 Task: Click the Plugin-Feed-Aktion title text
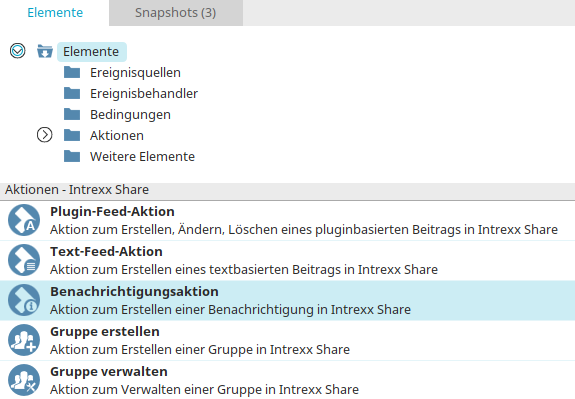tap(112, 212)
